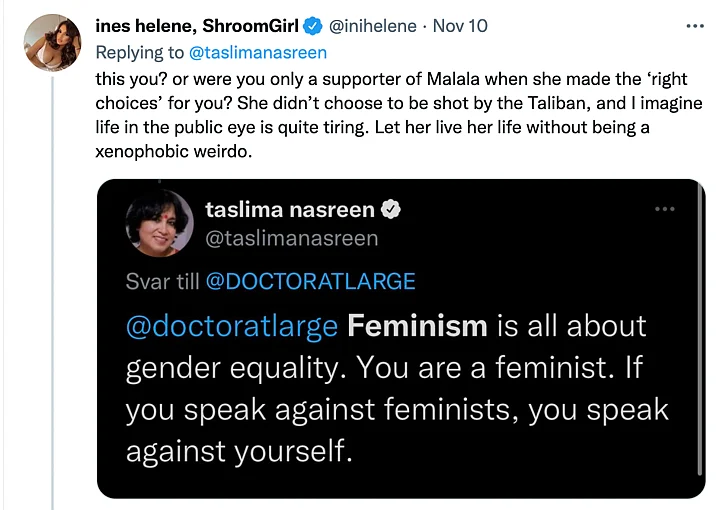Click the 'taslima nasreen' name in the quoted tweet
Screen dimensions: 720x510
(289, 210)
